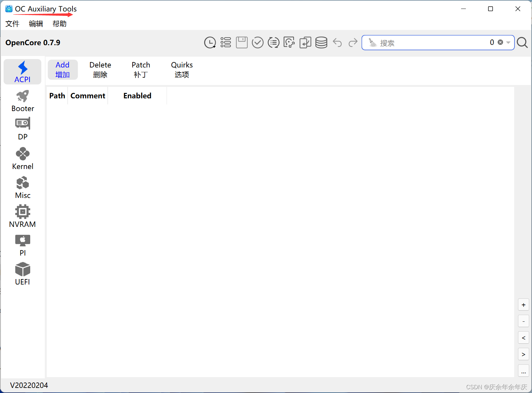The height and width of the screenshot is (393, 532).
Task: Click the undo arrow icon
Action: [337, 43]
